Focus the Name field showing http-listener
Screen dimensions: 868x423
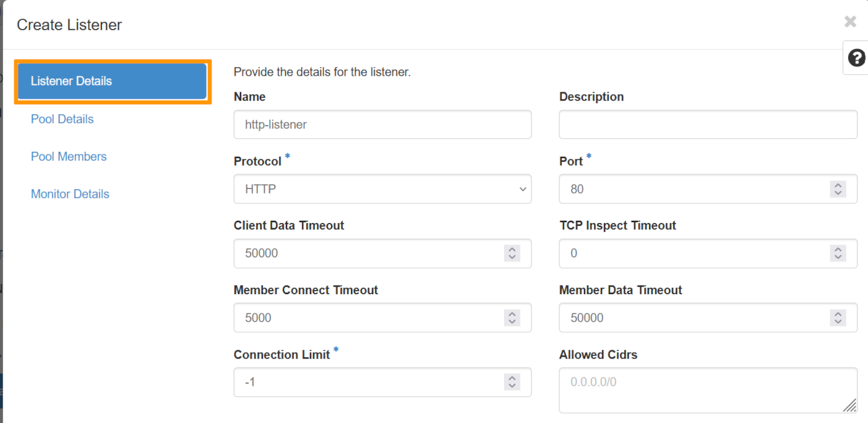pyautogui.click(x=383, y=125)
